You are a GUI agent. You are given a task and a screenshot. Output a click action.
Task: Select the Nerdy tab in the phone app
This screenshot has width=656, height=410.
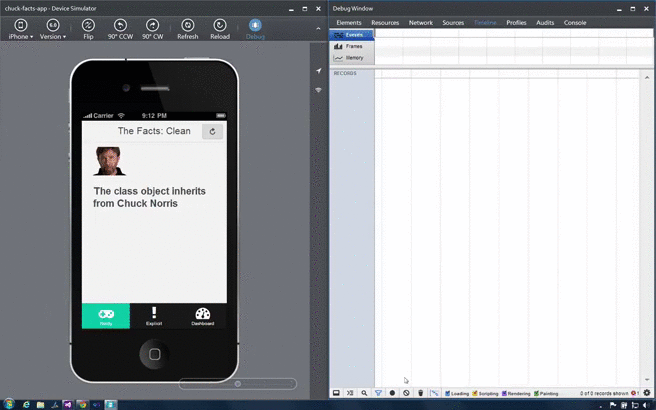click(x=106, y=316)
